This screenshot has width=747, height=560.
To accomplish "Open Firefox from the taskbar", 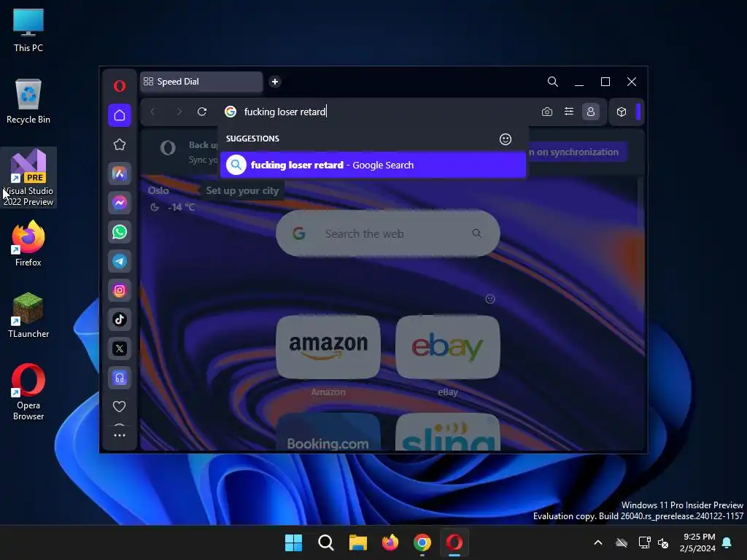I will pyautogui.click(x=390, y=542).
